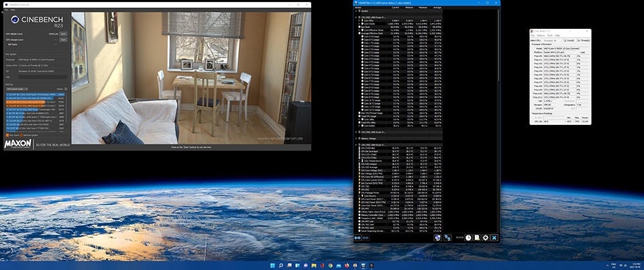
Task: Open the Core Temp Help menu
Action: click(557, 36)
